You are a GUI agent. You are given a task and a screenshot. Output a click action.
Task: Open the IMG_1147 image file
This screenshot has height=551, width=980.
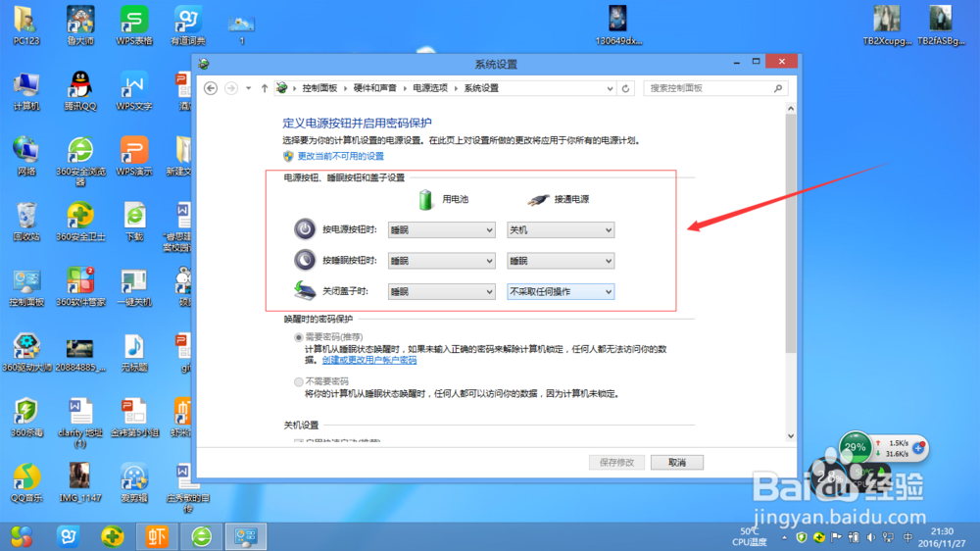tap(80, 482)
